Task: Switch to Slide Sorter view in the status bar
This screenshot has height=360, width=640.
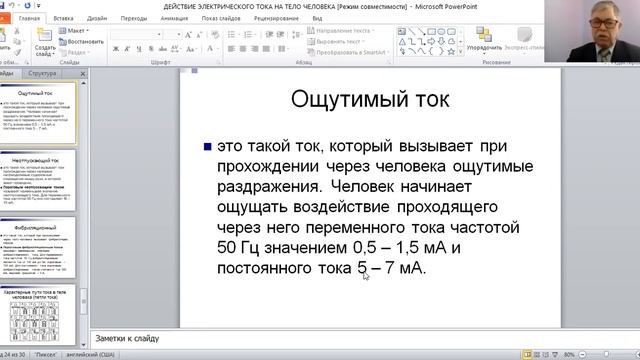Action: 537,355
